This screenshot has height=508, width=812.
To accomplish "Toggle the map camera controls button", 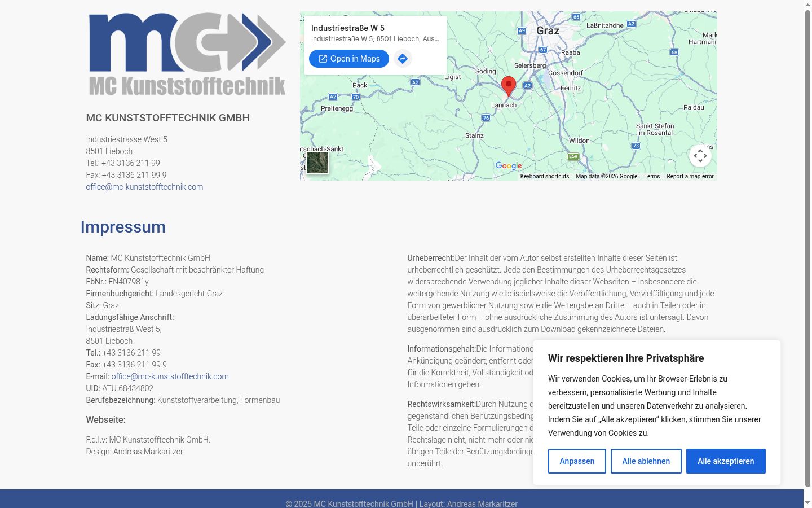I will pos(700,156).
